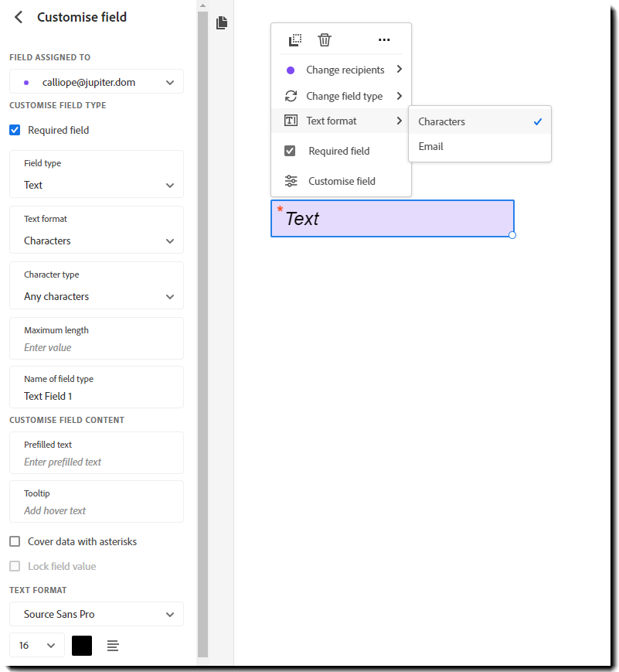Click the black font color swatch

(x=82, y=645)
